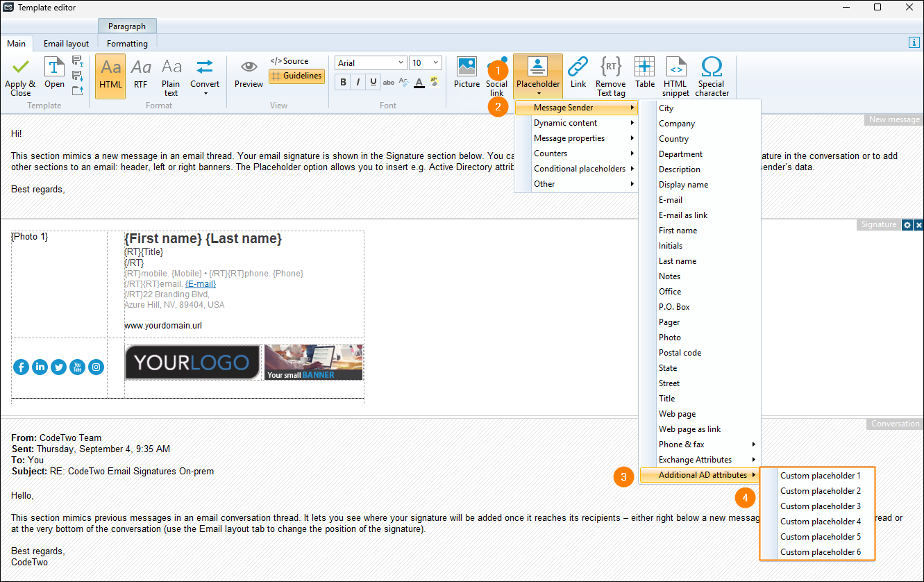The height and width of the screenshot is (582, 924).
Task: Click the Remove Text tag icon
Action: tap(610, 67)
